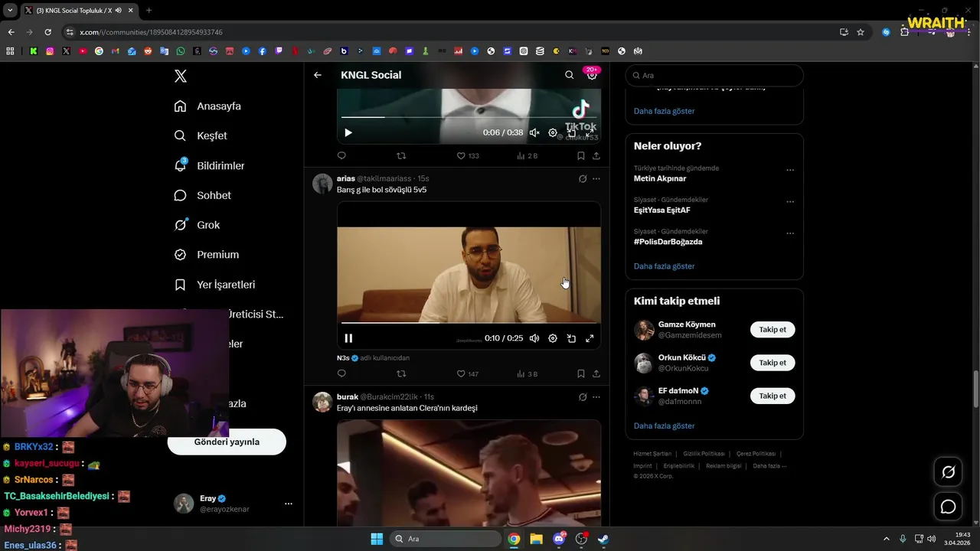Open Grok action on burak post
The height and width of the screenshot is (551, 980).
pyautogui.click(x=583, y=397)
